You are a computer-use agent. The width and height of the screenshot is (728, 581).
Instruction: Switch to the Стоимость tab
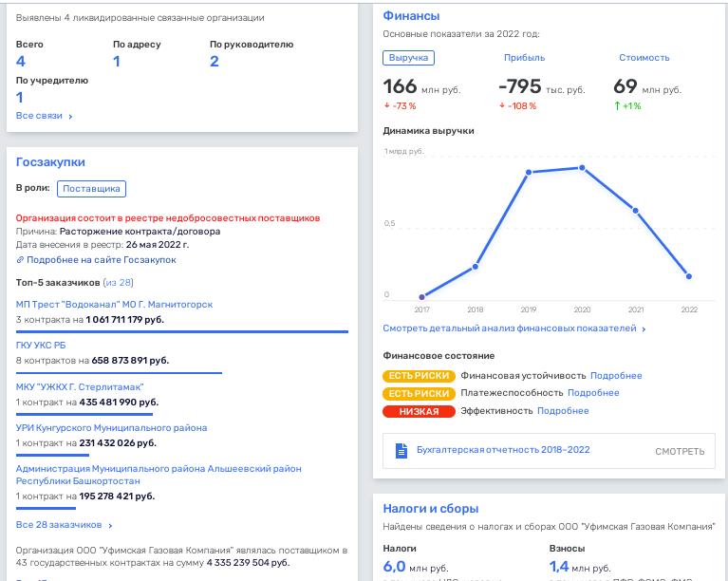pyautogui.click(x=644, y=58)
